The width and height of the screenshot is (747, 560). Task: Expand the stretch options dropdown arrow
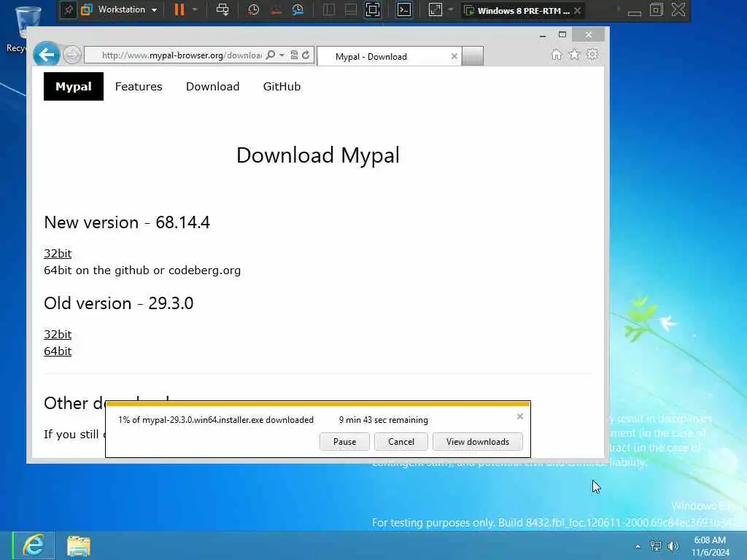450,9
